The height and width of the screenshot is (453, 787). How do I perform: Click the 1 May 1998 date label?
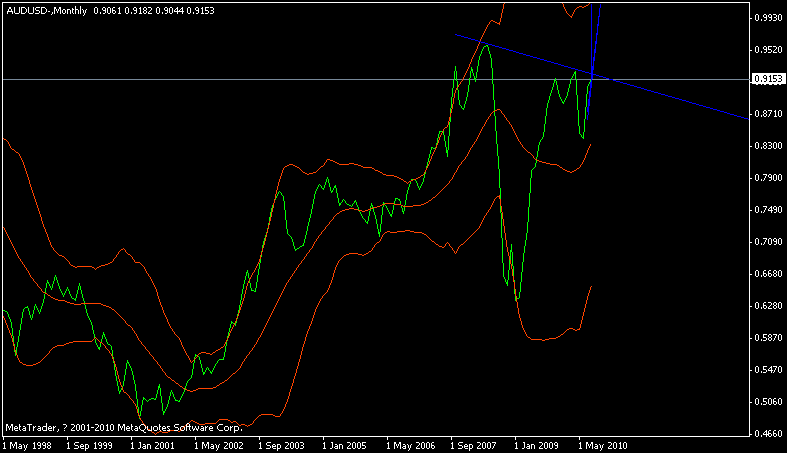point(27,445)
